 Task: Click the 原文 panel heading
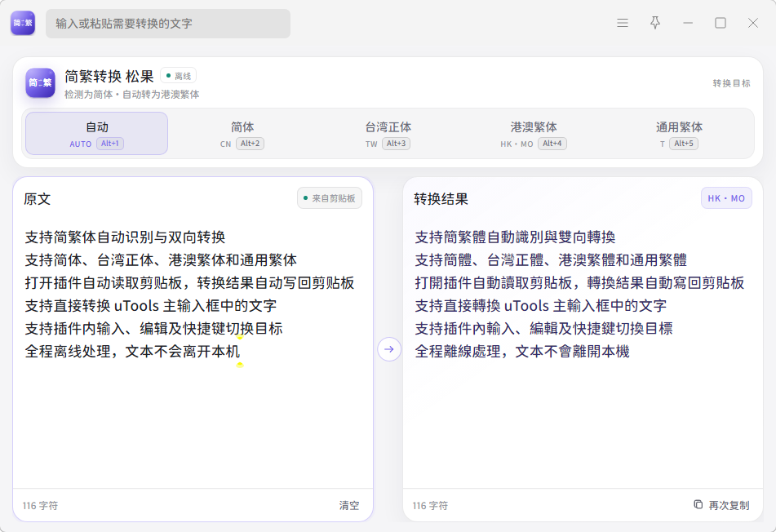pyautogui.click(x=37, y=199)
